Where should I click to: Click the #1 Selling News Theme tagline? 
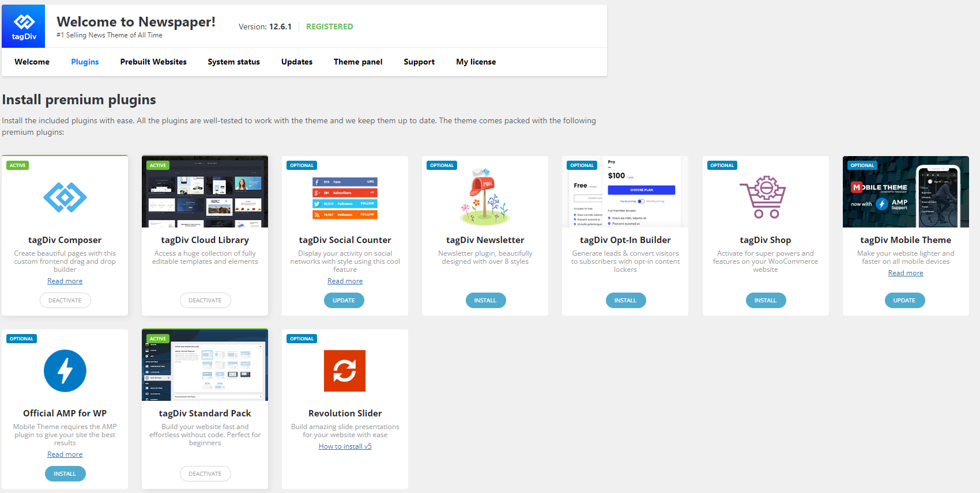coord(110,35)
